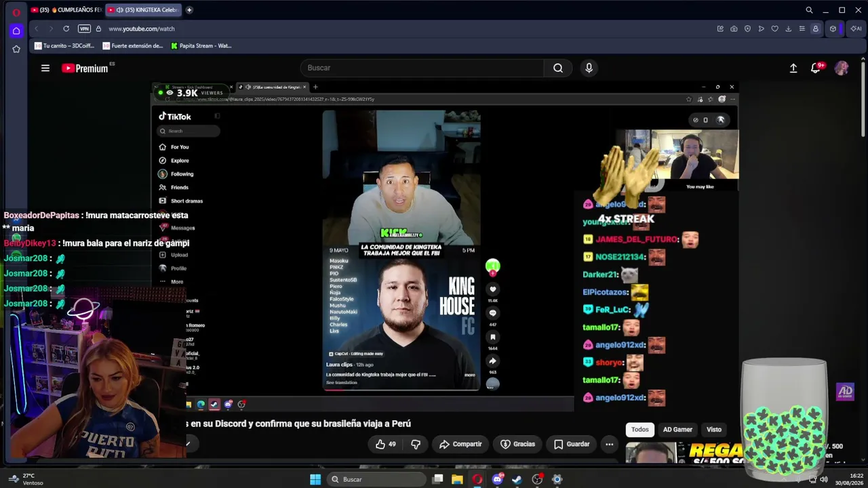Open TikTok Explore in the video
The width and height of the screenshot is (868, 488).
(174, 161)
